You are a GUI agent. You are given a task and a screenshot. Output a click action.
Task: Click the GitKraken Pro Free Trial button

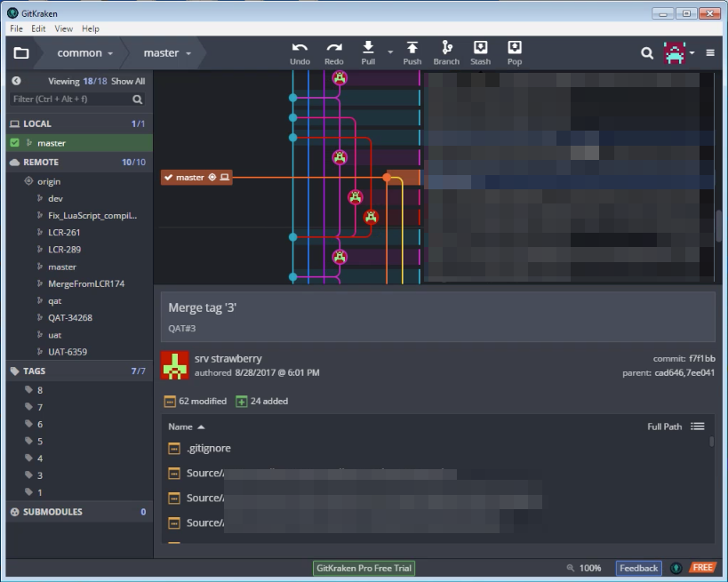(364, 568)
